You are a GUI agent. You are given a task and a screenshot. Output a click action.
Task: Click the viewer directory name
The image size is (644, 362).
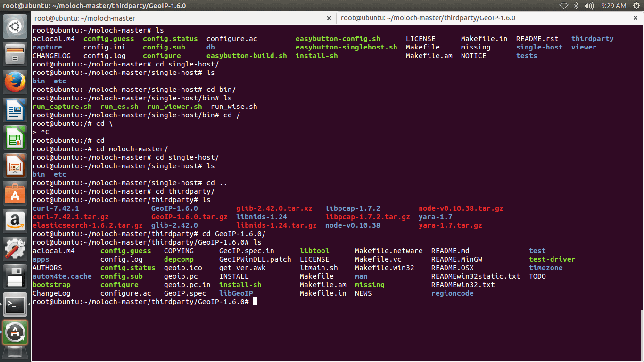(x=584, y=47)
